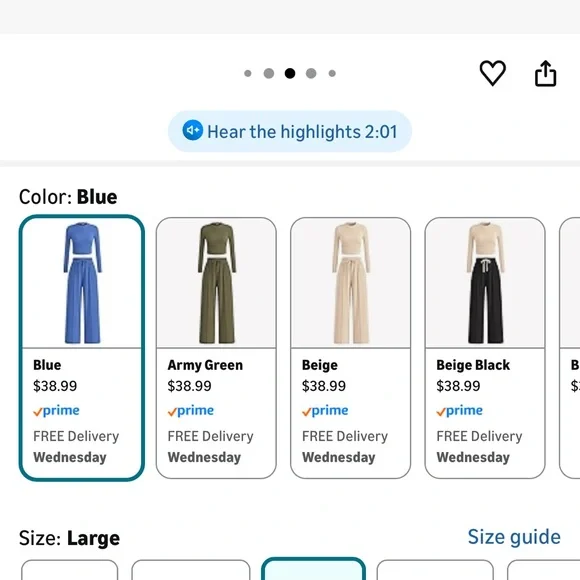This screenshot has height=580, width=580.
Task: Click the prime badge under Blue
Action: (56, 411)
